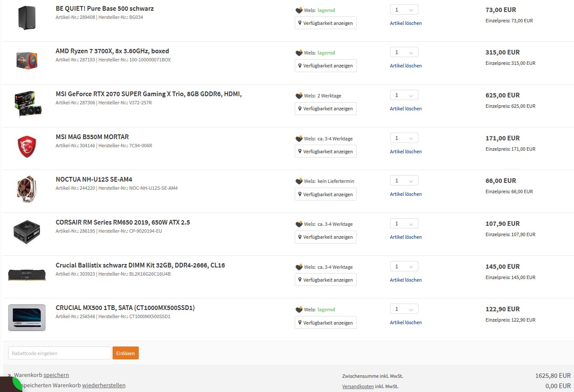
Task: Click store heart icon for CORSAIR RM650
Action: (299, 224)
